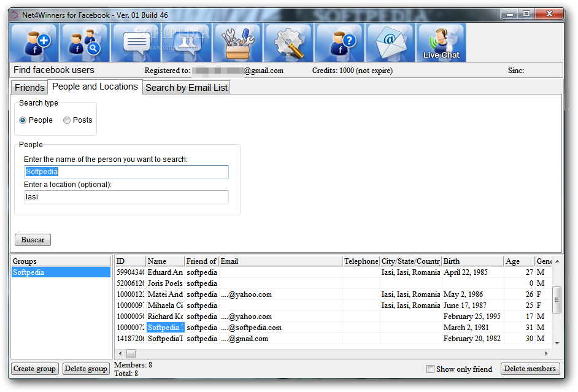The height and width of the screenshot is (392, 578).
Task: Sort by City/State/Country column header
Action: pos(410,261)
